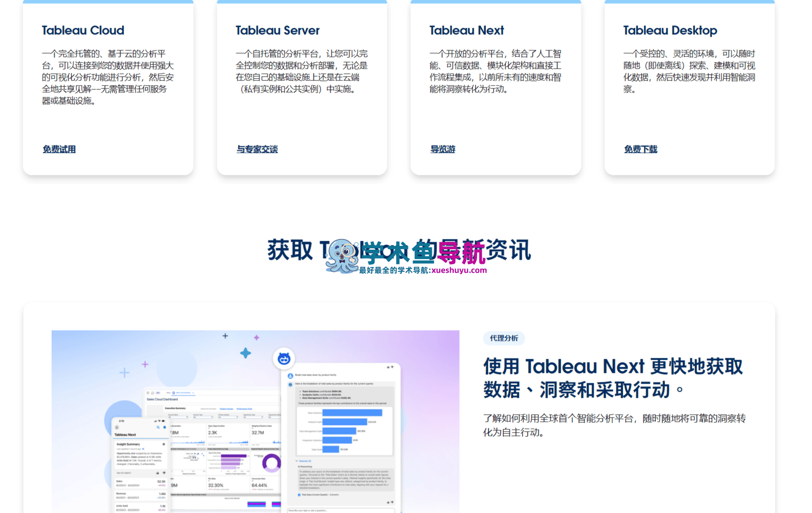Click the Tableau Desktop card title
812x513 pixels.
(670, 31)
